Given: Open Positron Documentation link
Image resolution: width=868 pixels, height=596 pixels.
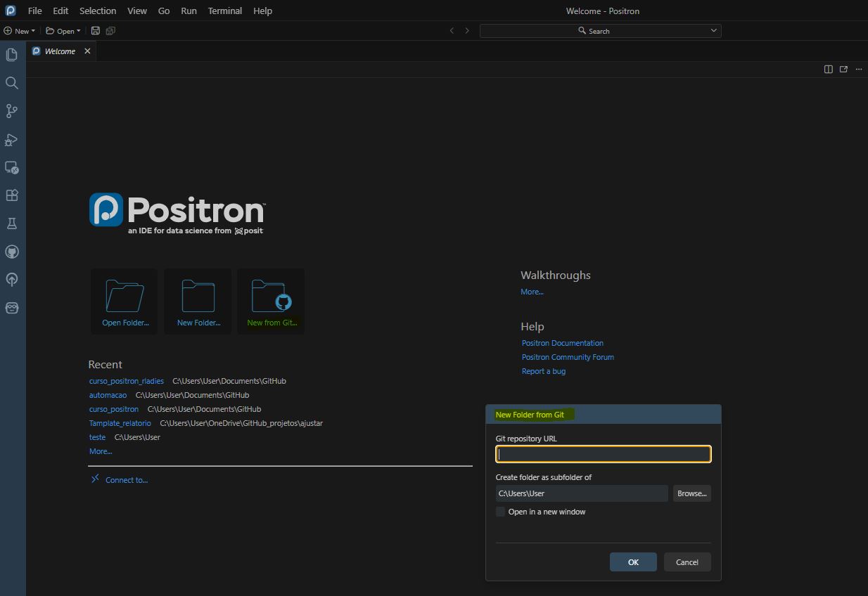Looking at the screenshot, I should 562,343.
